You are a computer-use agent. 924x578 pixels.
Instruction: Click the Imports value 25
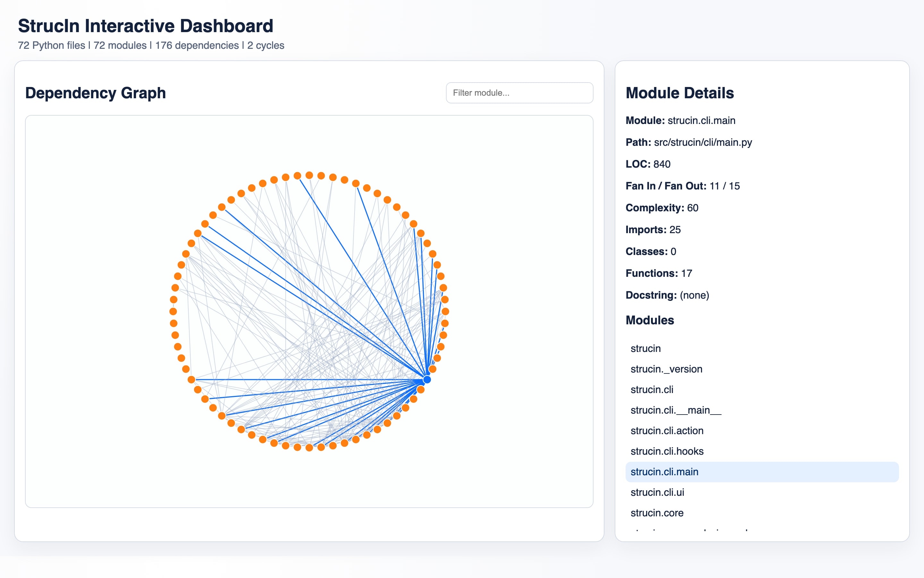pyautogui.click(x=675, y=229)
